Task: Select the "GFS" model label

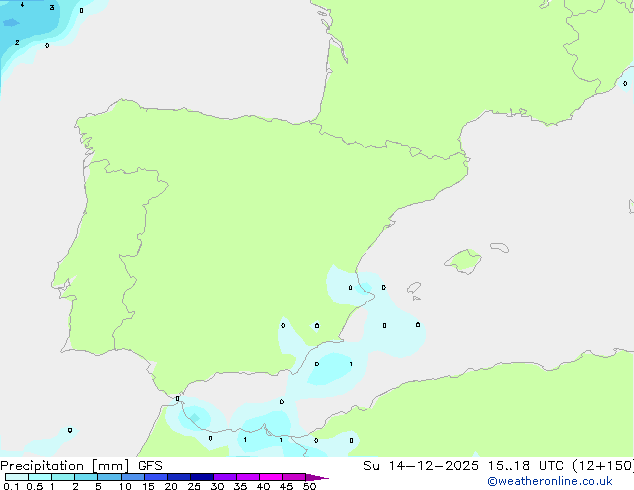Action: pos(150,466)
